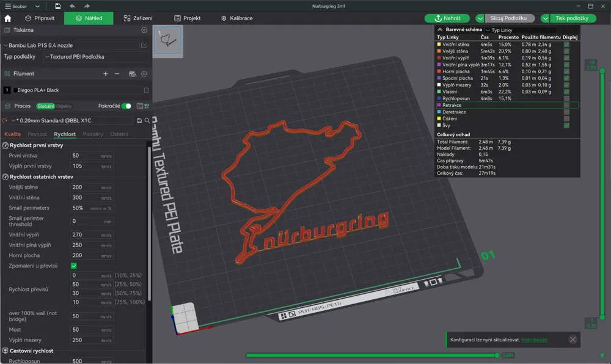Select the Pevnost settings tab
Viewport: 611px width, 364px height.
(37, 134)
